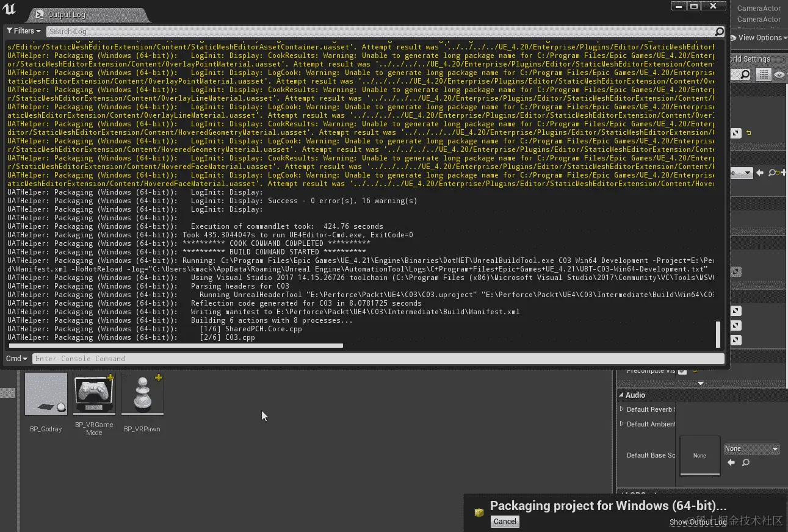This screenshot has width=788, height=532.
Task: Minimize the Output Log window
Action: point(678,5)
